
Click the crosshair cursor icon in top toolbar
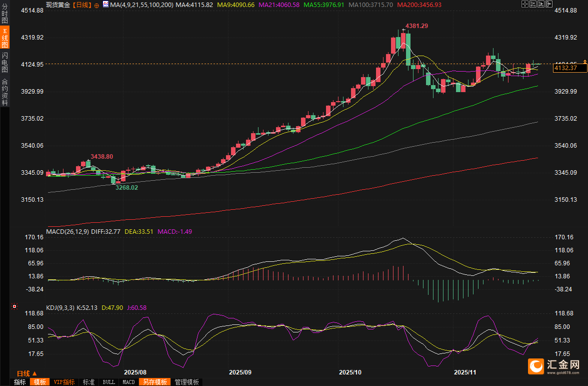point(524,5)
